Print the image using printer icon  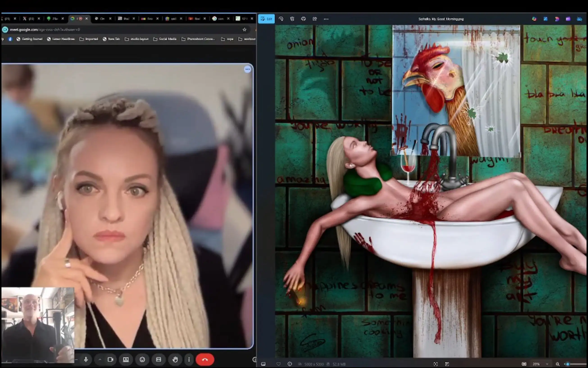[303, 19]
